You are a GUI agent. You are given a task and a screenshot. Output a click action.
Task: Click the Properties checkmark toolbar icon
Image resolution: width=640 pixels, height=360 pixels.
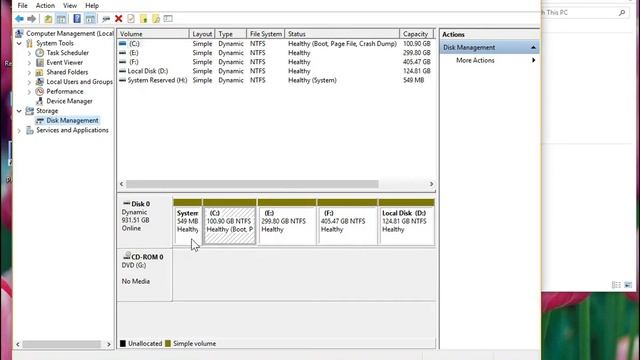131,19
